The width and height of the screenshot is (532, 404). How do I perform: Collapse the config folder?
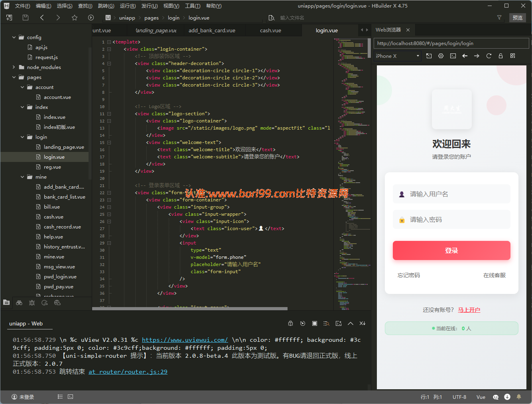click(14, 37)
